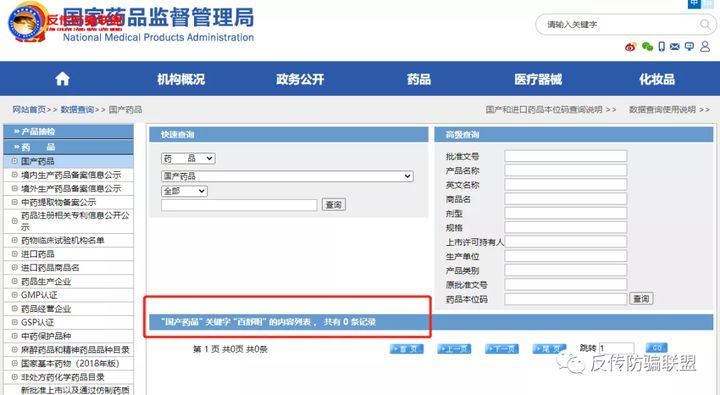Open the 药品 category dropdown

[x=188, y=158]
